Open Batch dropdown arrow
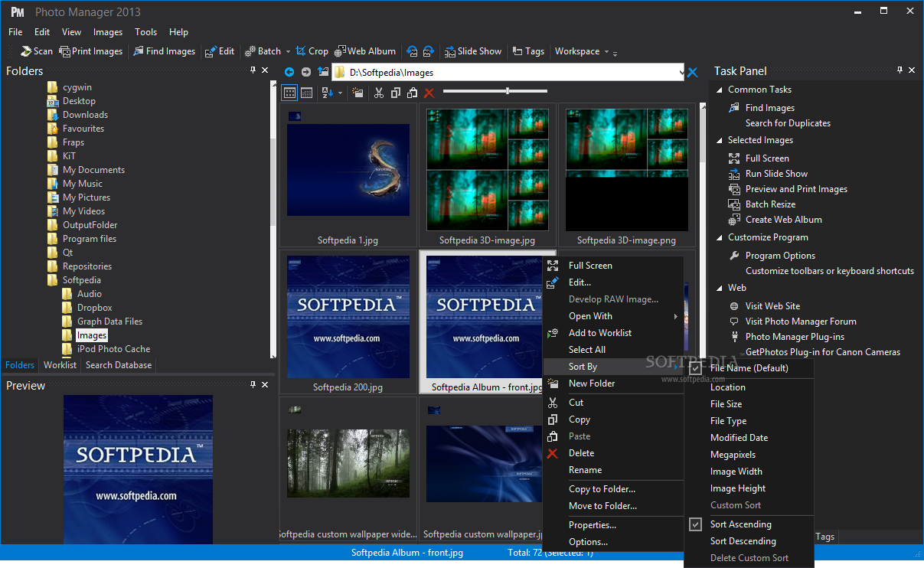This screenshot has height=568, width=924. (x=288, y=51)
